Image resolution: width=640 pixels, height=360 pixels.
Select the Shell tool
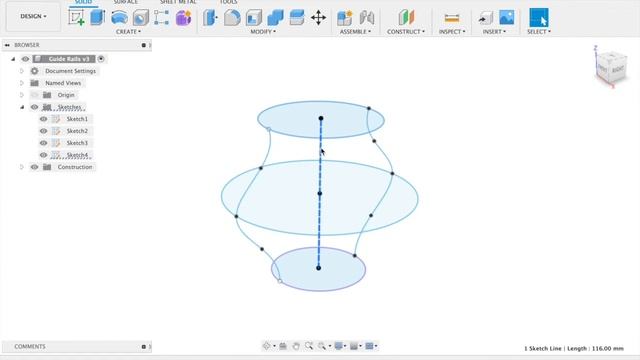point(254,18)
